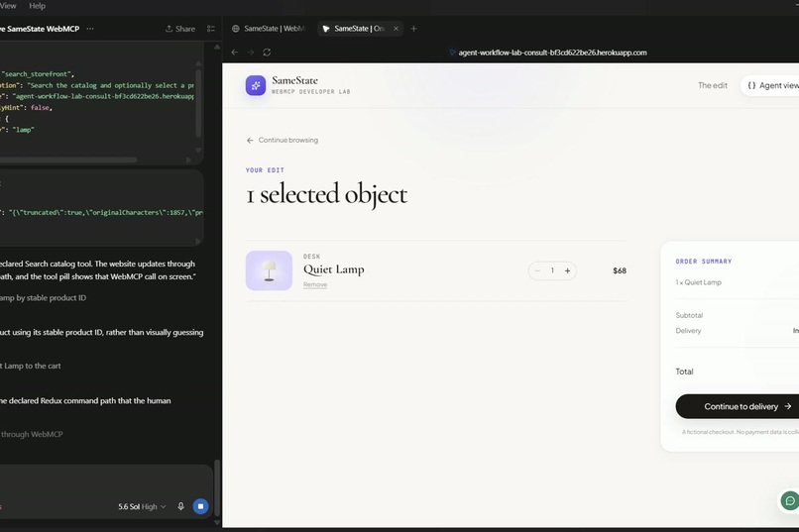
Task: Click the site security icon beside the URL
Action: pyautogui.click(x=452, y=53)
